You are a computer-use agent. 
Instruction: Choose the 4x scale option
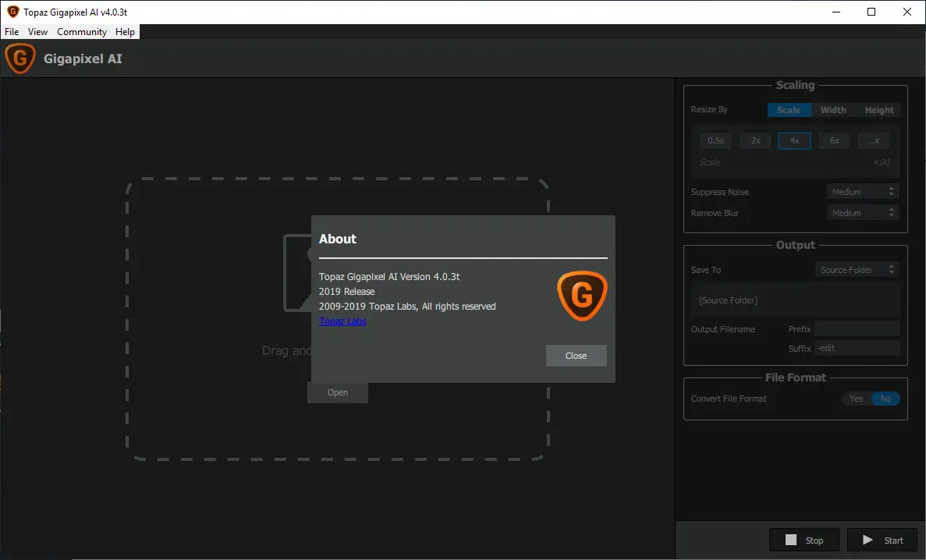(x=794, y=140)
